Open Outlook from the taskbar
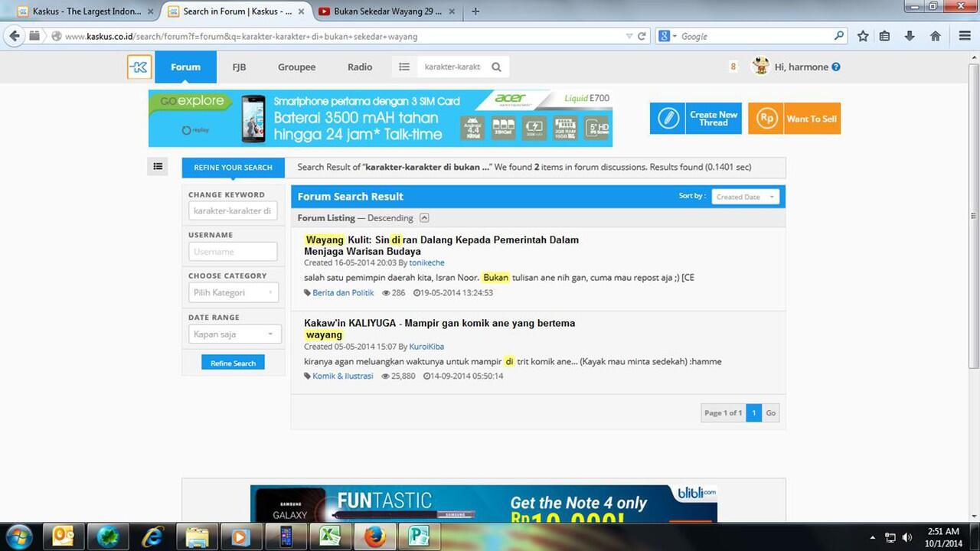The image size is (980, 551). [64, 536]
